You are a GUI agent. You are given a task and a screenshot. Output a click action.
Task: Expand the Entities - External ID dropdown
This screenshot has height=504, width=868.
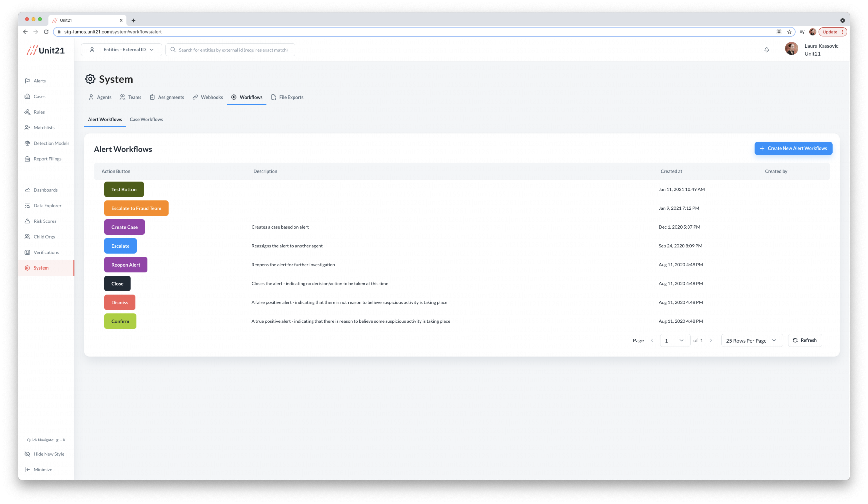(121, 50)
